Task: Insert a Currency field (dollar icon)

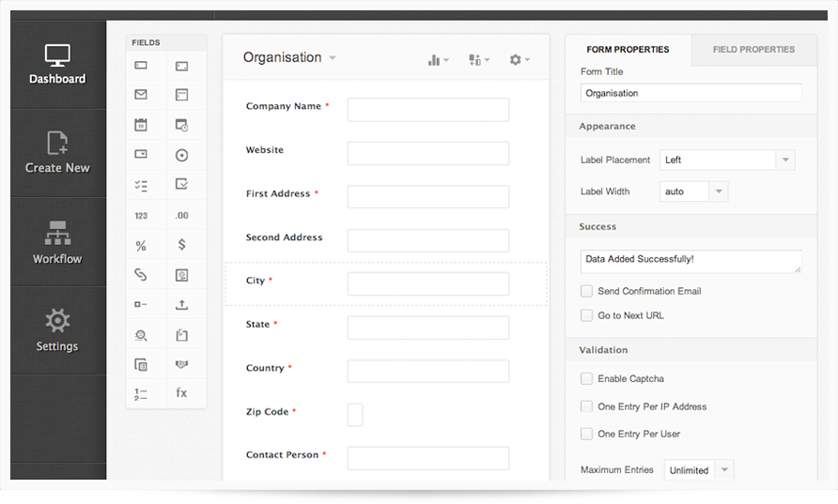Action: point(182,245)
